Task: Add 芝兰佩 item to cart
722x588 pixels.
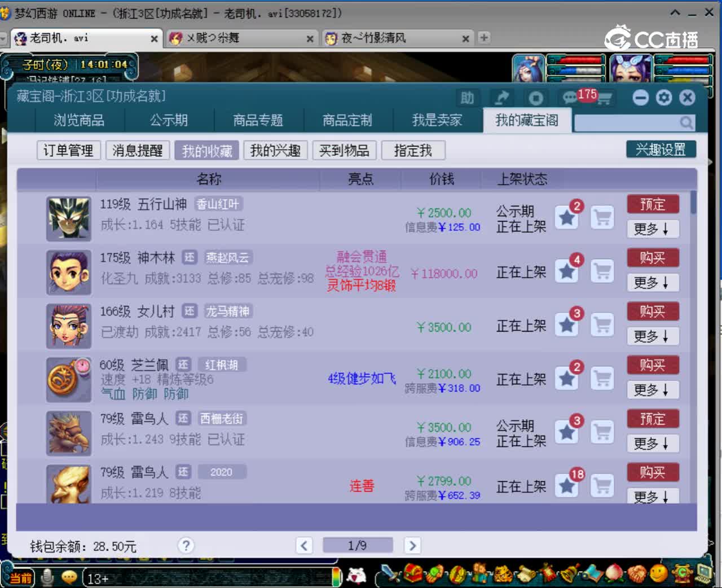Action: 602,379
